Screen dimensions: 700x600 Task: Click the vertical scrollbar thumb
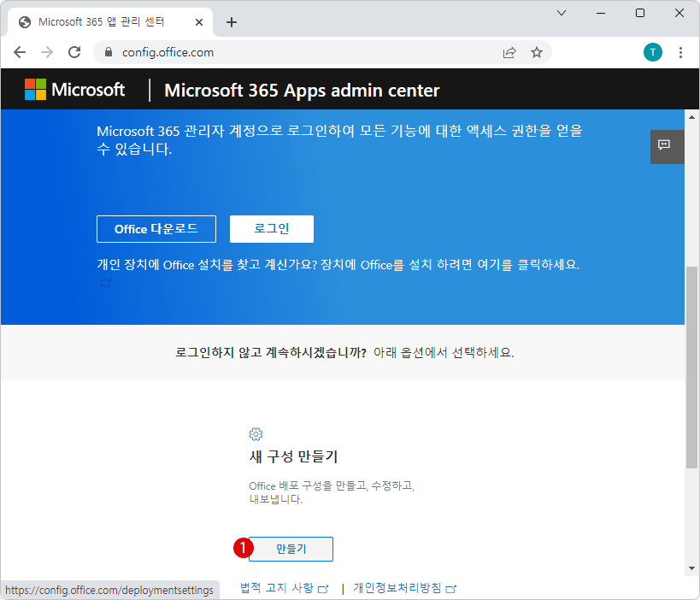tap(692, 368)
